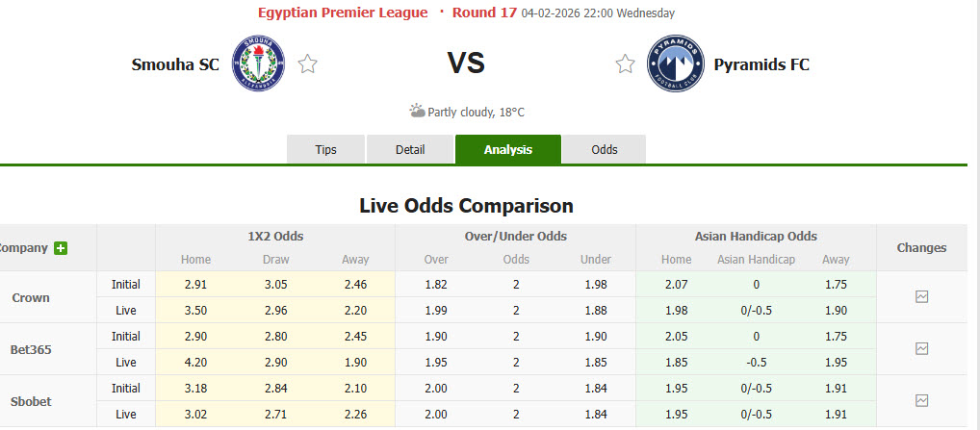Open Sbobet odds changes chart icon
This screenshot has width=980, height=430.
click(921, 400)
